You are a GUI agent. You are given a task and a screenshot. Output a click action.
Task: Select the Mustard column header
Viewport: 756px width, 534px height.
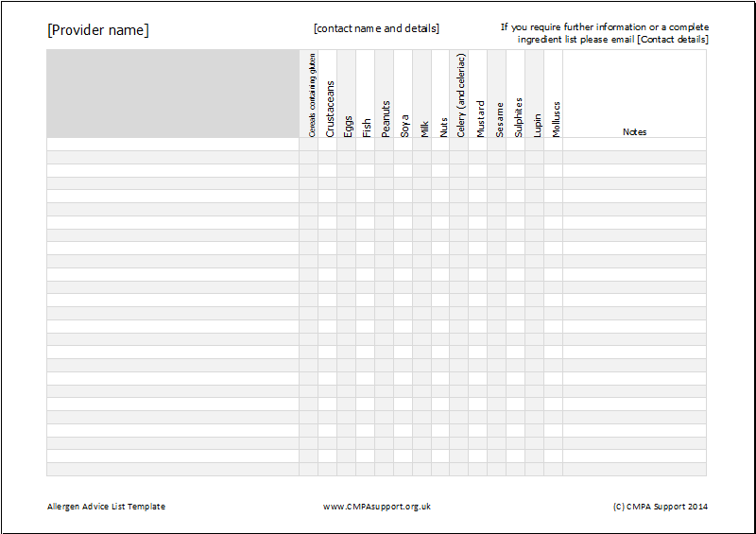[x=480, y=119]
